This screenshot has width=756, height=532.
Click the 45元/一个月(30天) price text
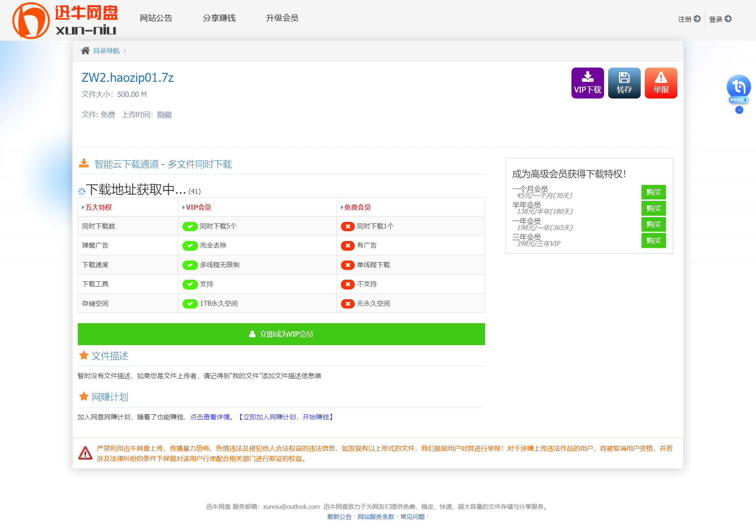pyautogui.click(x=545, y=196)
